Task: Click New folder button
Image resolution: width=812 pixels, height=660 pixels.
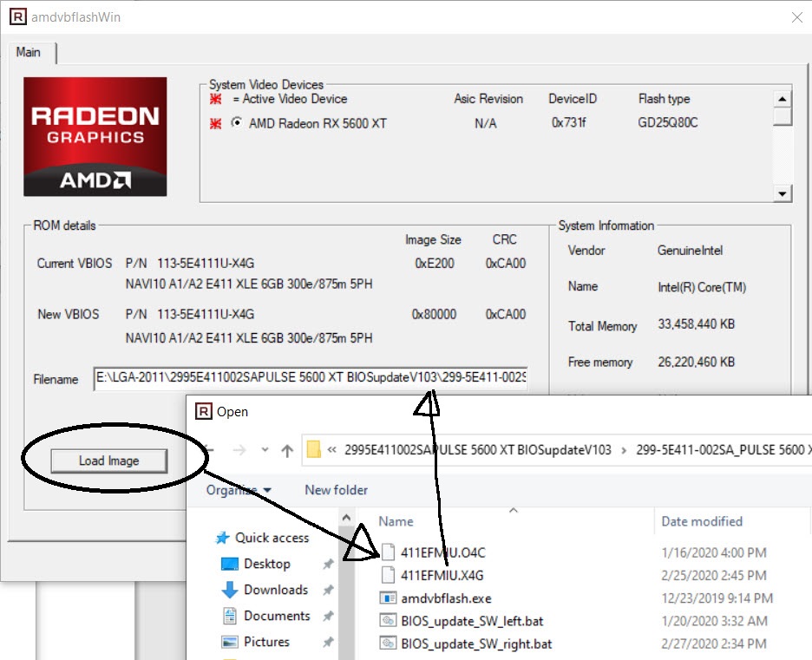Action: 336,490
